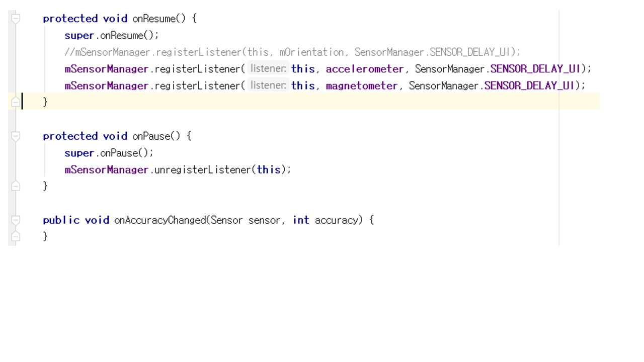Screen dimensions: 644x362
Task: Click the magnetometer argument
Action: click(x=361, y=86)
